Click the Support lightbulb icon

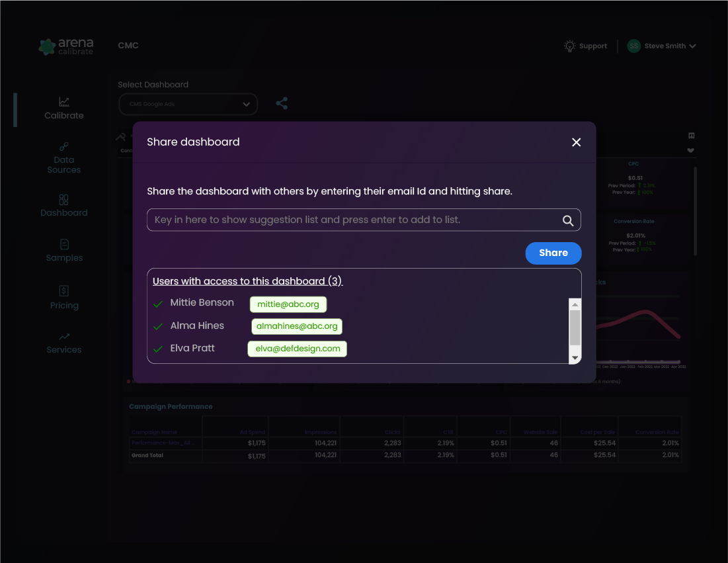click(x=570, y=46)
